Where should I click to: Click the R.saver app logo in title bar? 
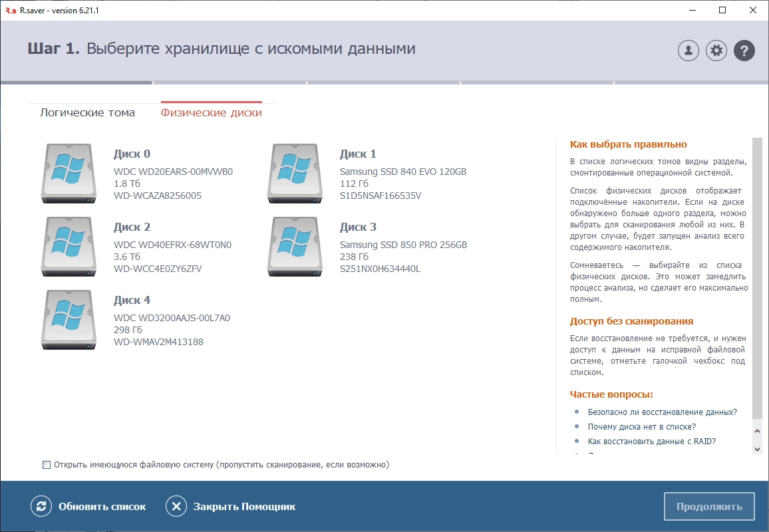[11, 10]
